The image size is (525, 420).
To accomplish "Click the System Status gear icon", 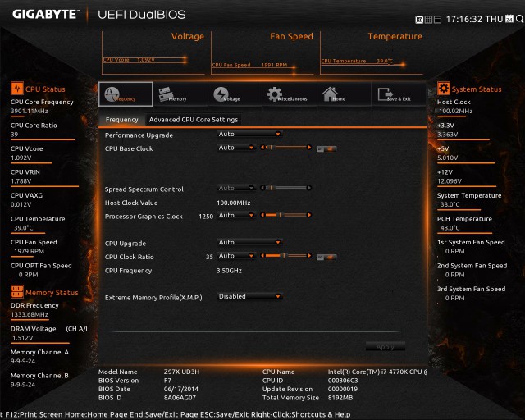I will 443,89.
